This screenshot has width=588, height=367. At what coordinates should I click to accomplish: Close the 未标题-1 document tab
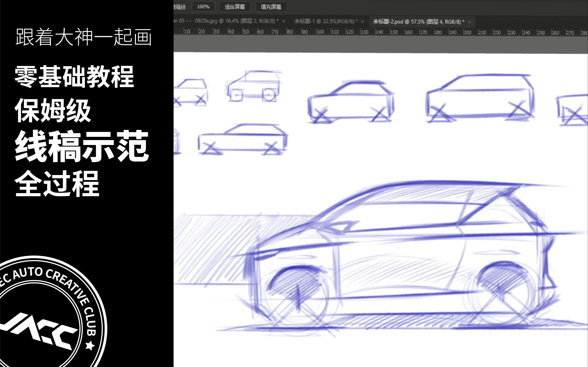pos(362,22)
